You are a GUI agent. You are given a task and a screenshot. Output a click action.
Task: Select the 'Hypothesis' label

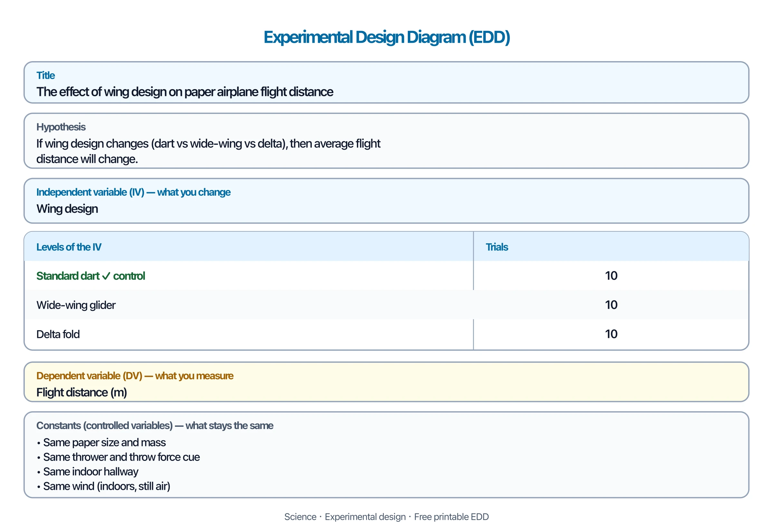click(61, 127)
